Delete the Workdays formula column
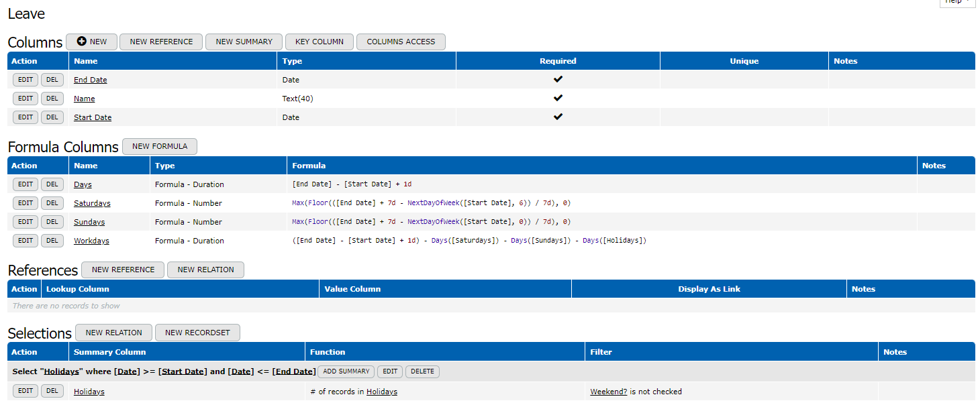 (52, 241)
